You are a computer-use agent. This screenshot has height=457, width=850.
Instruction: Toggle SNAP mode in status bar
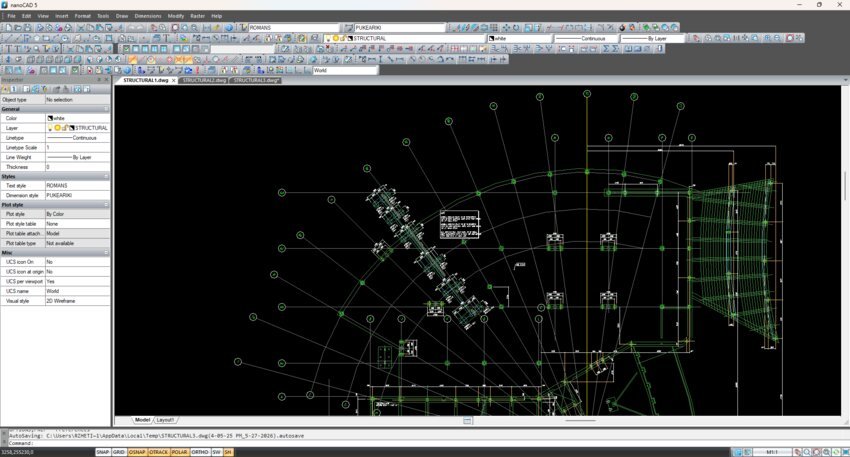[x=102, y=452]
